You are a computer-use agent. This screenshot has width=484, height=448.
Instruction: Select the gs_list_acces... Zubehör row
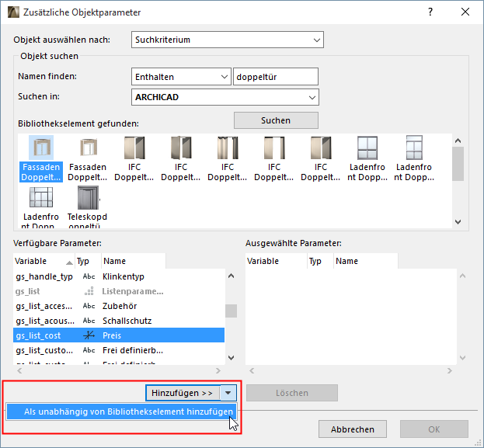pyautogui.click(x=119, y=306)
